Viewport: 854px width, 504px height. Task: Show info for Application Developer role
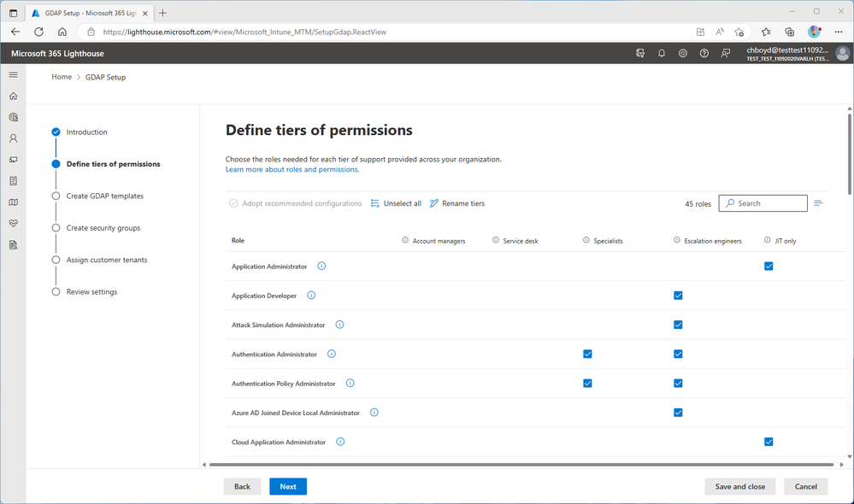pyautogui.click(x=311, y=296)
